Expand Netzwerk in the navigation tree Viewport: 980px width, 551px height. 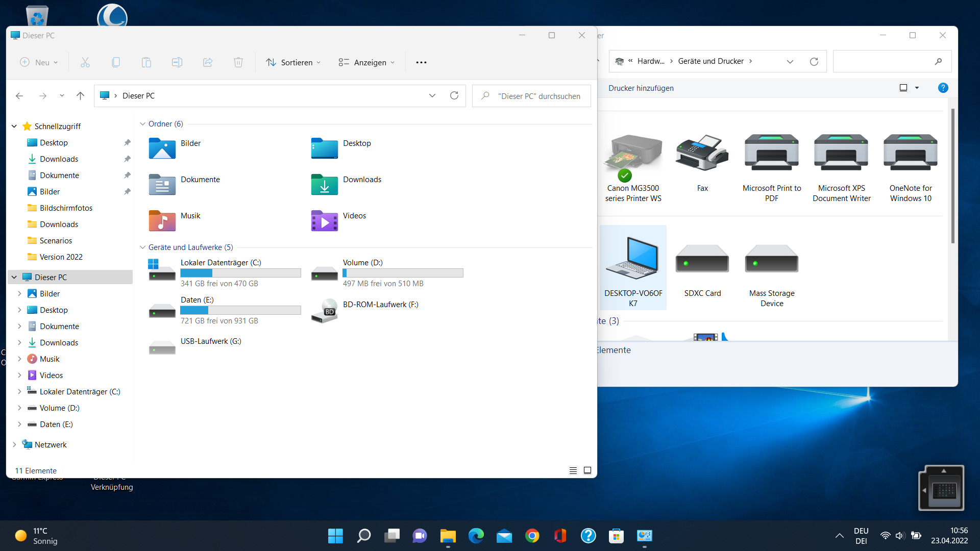(14, 445)
